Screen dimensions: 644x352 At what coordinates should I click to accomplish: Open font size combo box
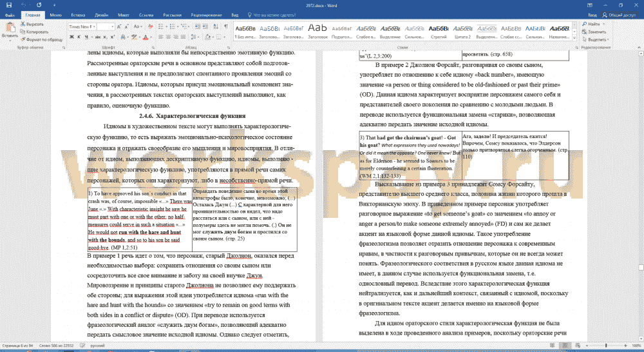(x=106, y=26)
